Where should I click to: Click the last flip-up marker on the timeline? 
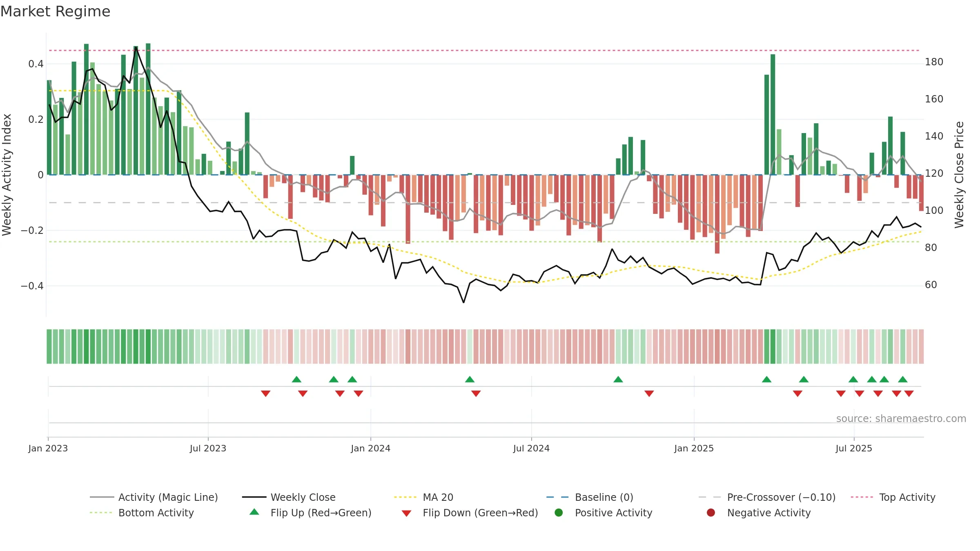coord(903,379)
